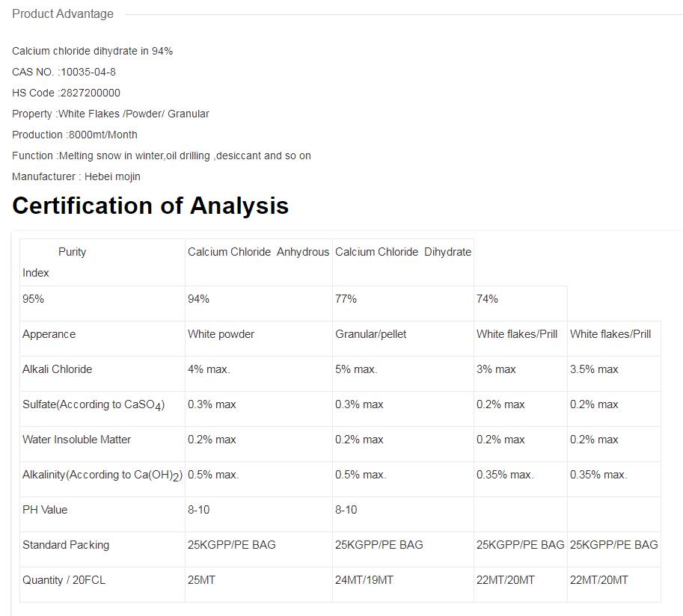Click the Function melting snow description line

pos(161,155)
